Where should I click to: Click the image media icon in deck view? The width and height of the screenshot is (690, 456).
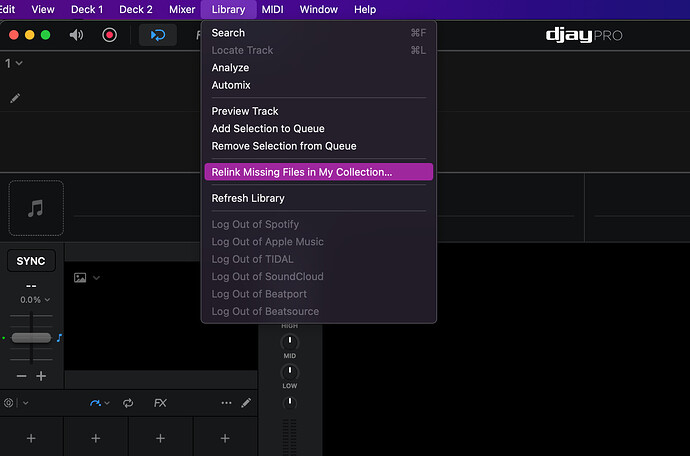click(x=80, y=278)
